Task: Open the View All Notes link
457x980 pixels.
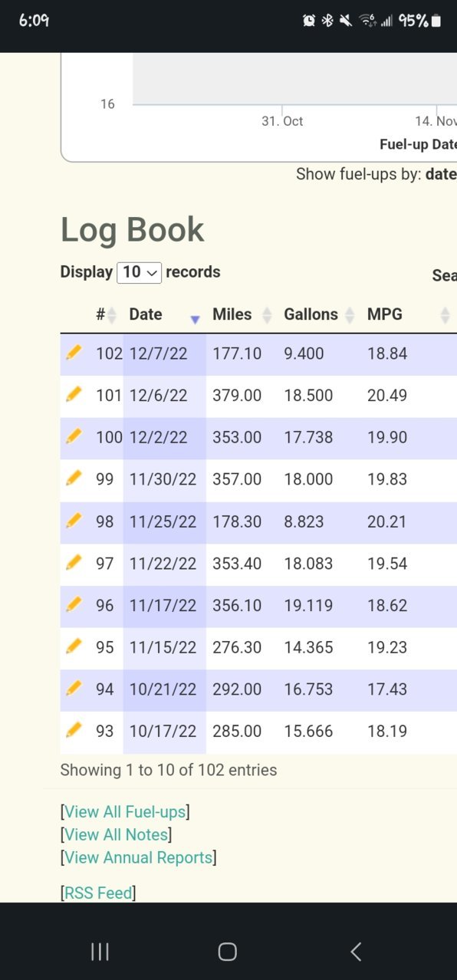Action: (116, 834)
